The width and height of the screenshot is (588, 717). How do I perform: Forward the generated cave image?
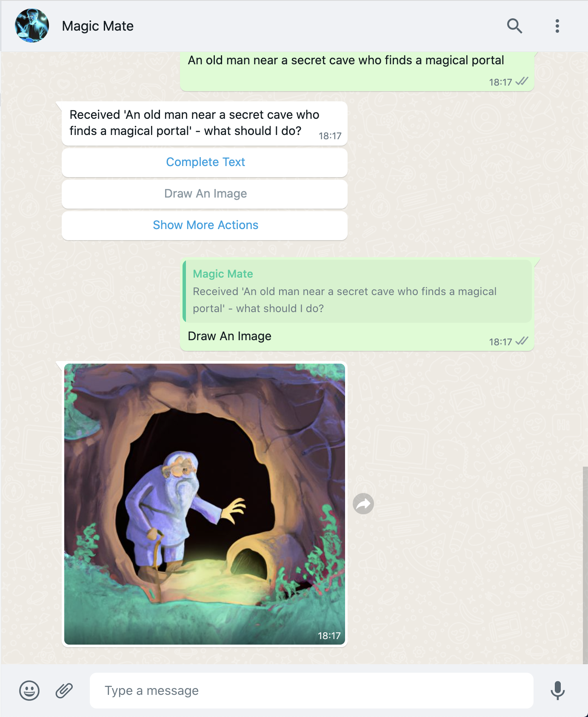point(363,504)
